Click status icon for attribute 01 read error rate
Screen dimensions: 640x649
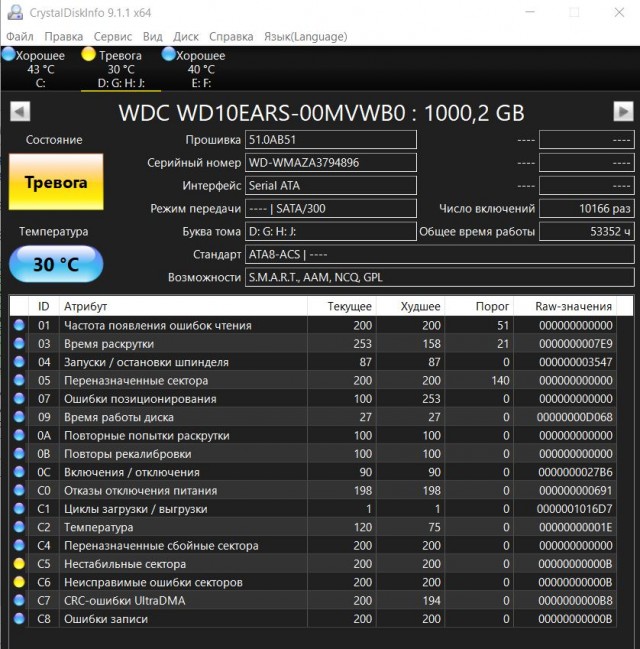19,325
